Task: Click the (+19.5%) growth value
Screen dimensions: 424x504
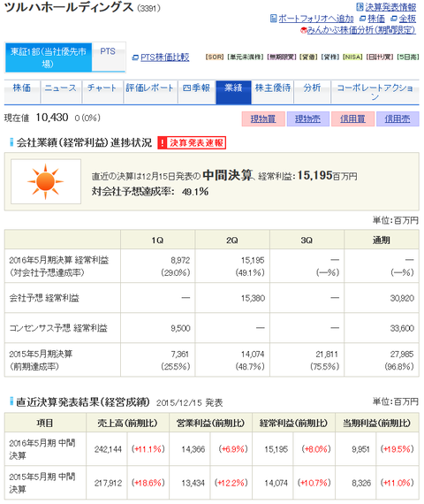Action: point(397,449)
